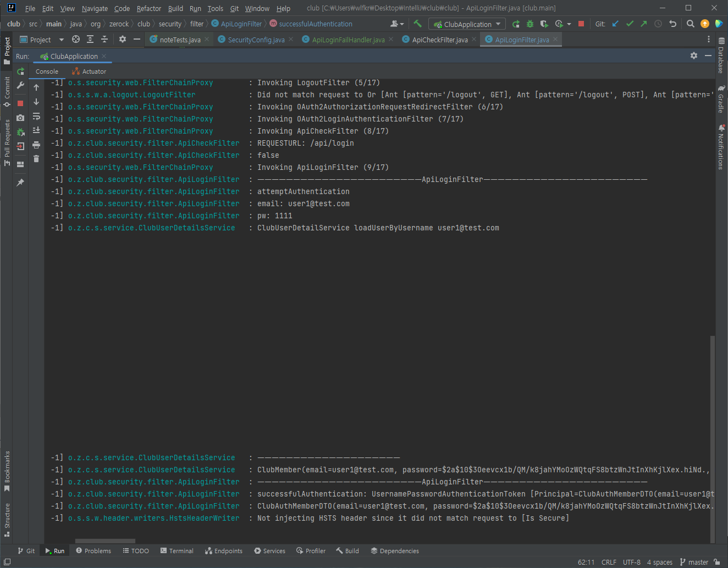
Task: Jump down the stack trace arrow
Action: [x=36, y=102]
